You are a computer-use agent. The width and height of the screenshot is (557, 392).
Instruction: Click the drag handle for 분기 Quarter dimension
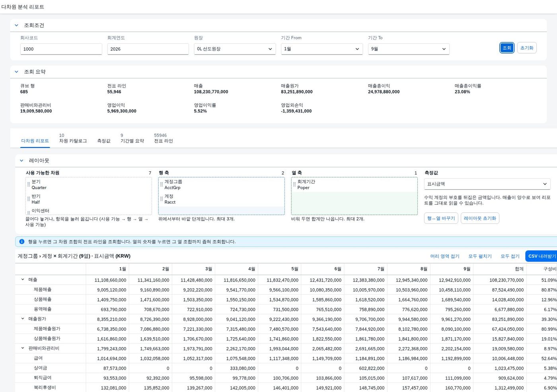click(29, 184)
